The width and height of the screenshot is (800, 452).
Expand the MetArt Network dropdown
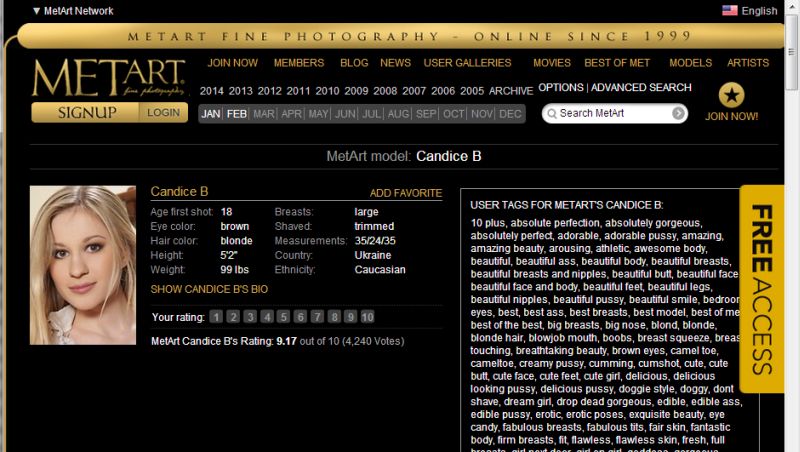[73, 11]
